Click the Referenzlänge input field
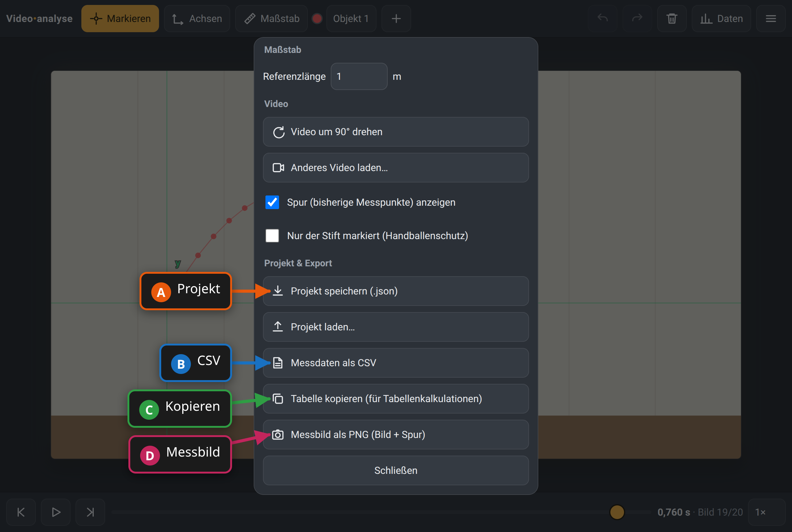 tap(359, 76)
